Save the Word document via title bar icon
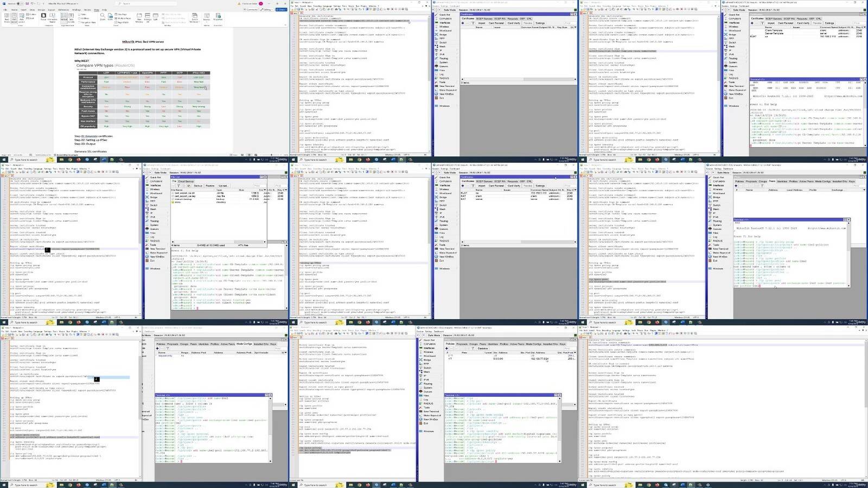 pos(27,3)
